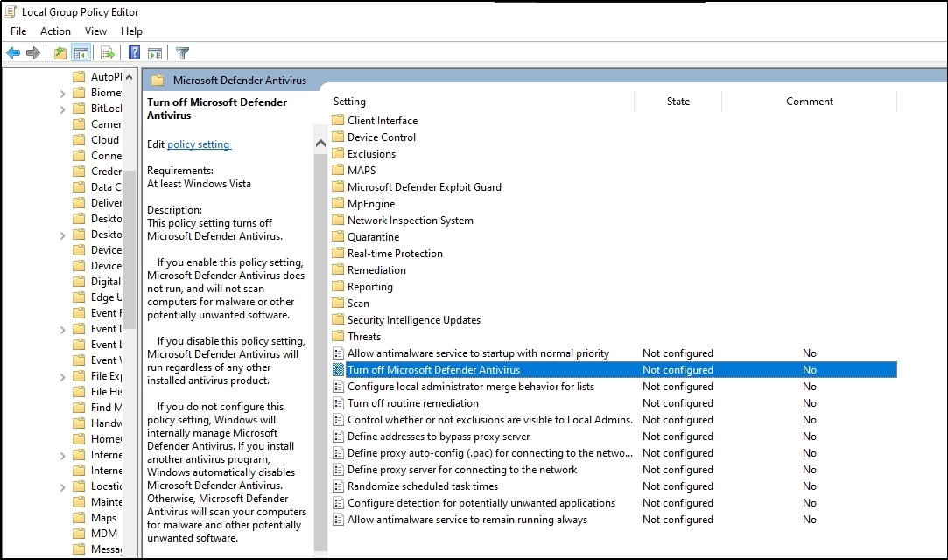Open the Help menu
The image size is (948, 560).
pos(131,31)
